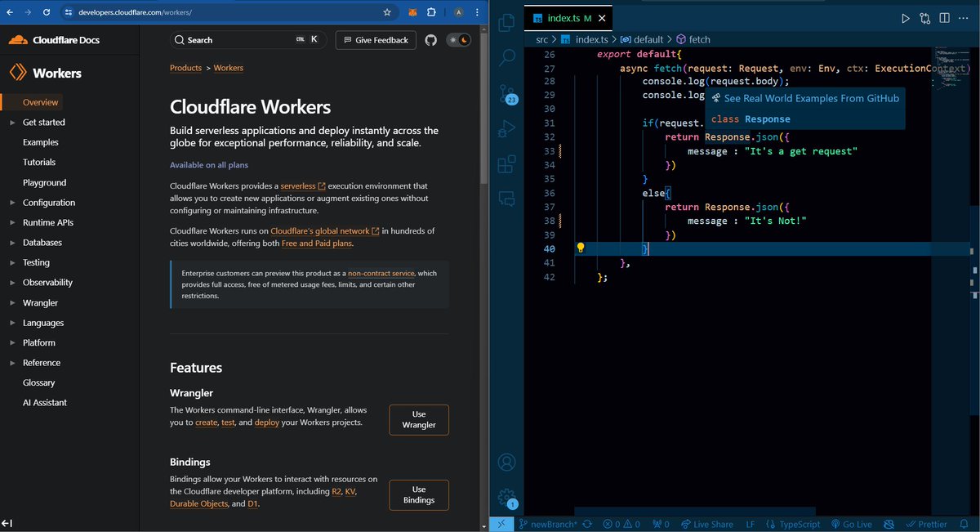The width and height of the screenshot is (980, 532).
Task: Open Source Control with 23 changes
Action: click(506, 92)
